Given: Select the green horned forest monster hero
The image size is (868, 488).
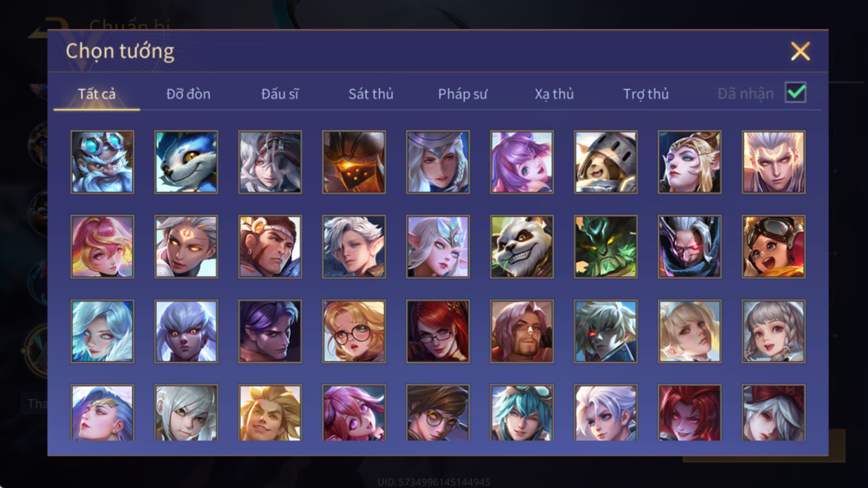Looking at the screenshot, I should [605, 247].
